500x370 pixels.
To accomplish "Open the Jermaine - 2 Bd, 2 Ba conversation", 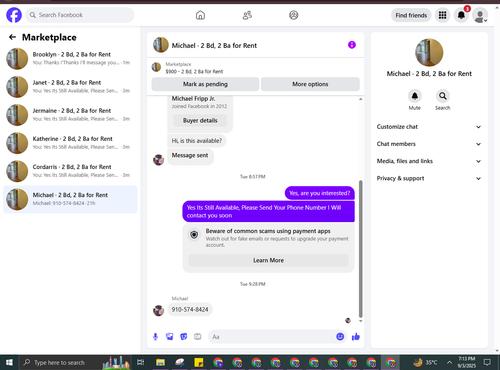I will (x=70, y=115).
